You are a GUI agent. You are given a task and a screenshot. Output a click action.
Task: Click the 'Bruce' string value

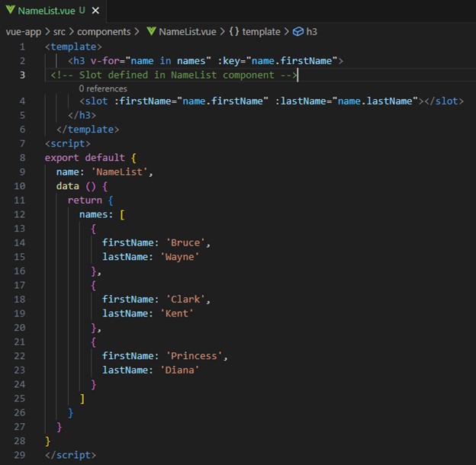point(185,242)
